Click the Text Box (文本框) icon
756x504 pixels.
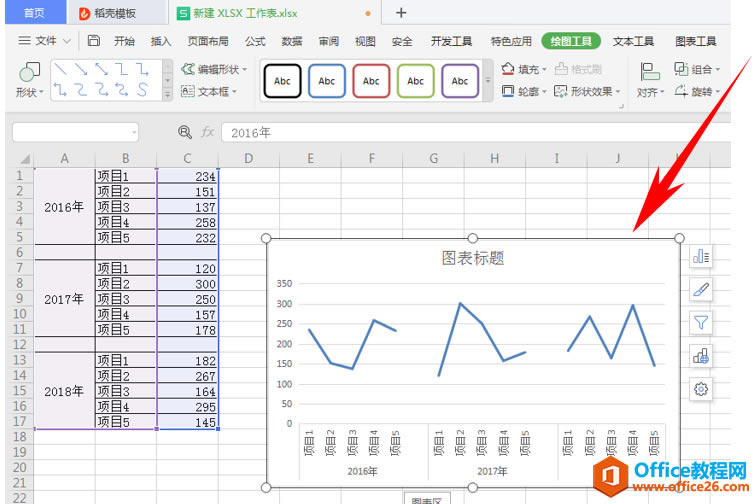pos(188,91)
